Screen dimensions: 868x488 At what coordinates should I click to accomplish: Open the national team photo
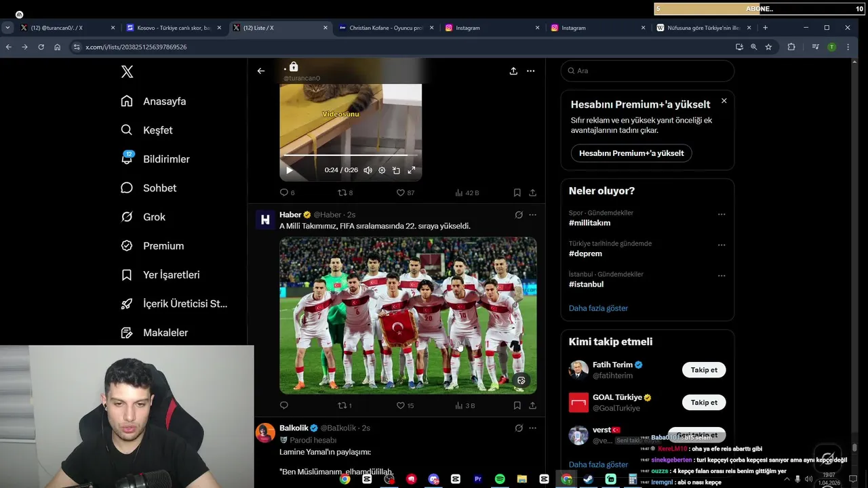point(408,315)
